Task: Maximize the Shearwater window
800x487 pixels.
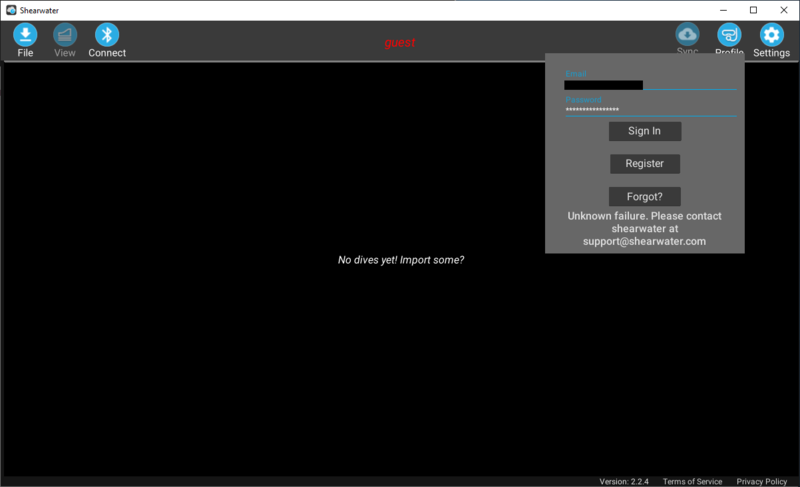Action: (753, 10)
